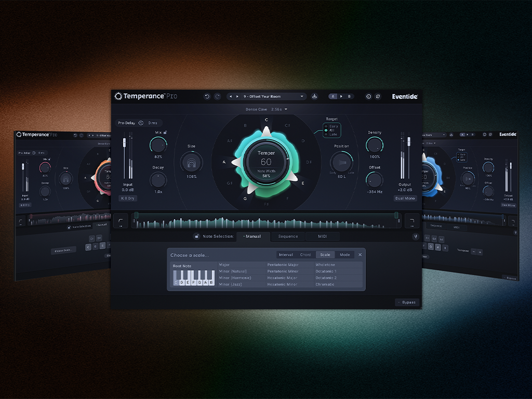Click the Transpose plus button in right window
The image size is (532, 399).
pyautogui.click(x=480, y=252)
